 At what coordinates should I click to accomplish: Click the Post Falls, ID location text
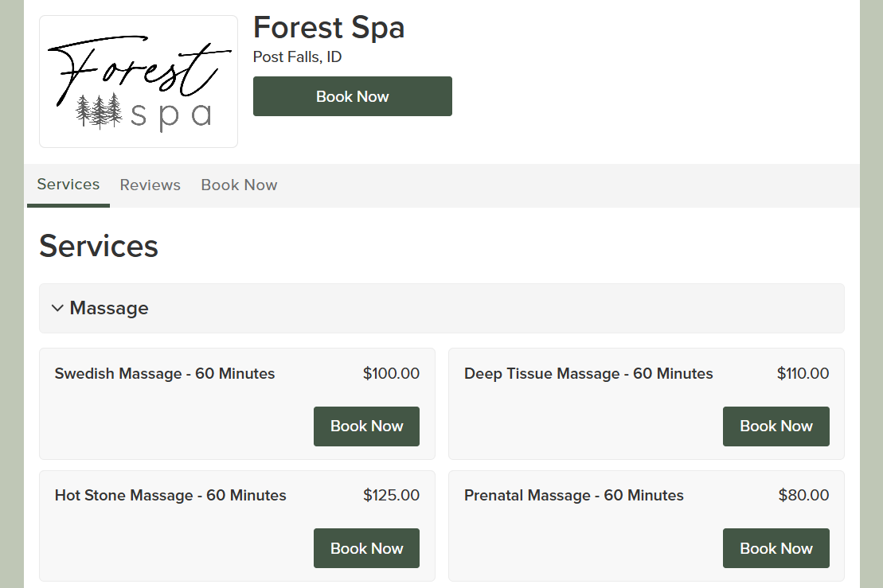click(x=297, y=56)
